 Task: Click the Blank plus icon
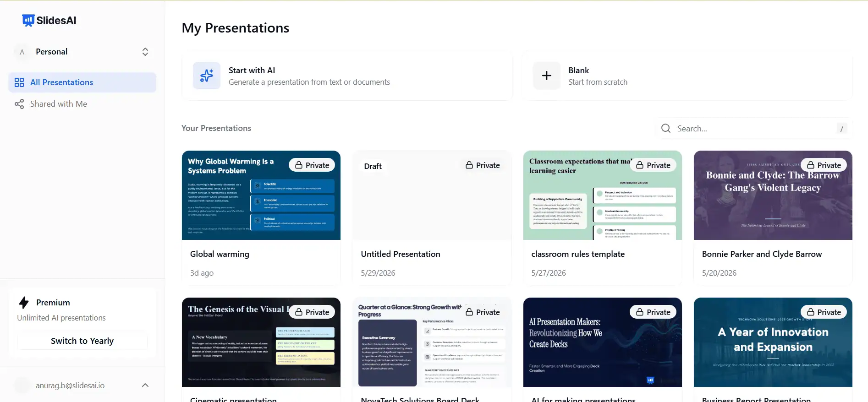[x=547, y=76]
